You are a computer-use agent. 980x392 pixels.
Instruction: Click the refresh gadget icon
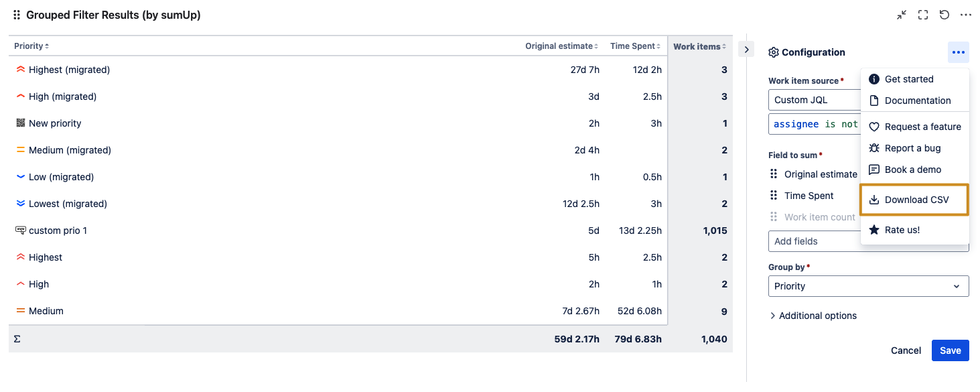coord(944,15)
